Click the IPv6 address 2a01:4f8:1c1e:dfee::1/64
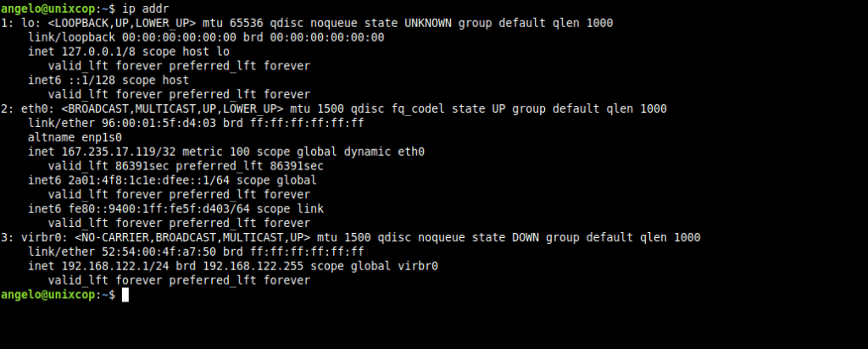This screenshot has width=868, height=349. tap(149, 180)
